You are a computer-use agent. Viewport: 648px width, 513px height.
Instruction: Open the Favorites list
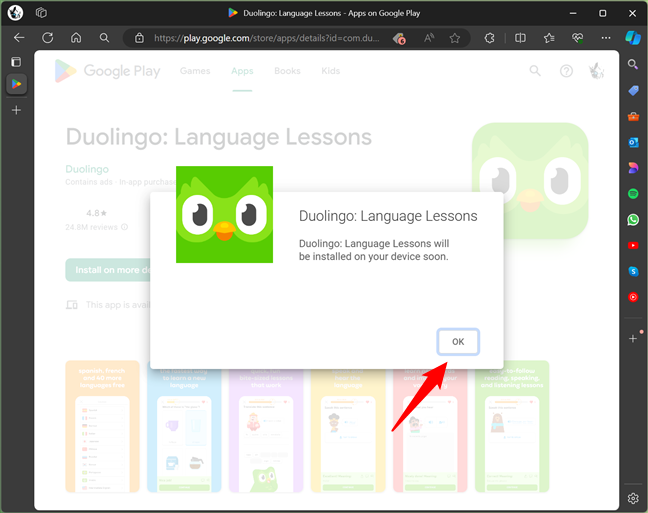[549, 38]
